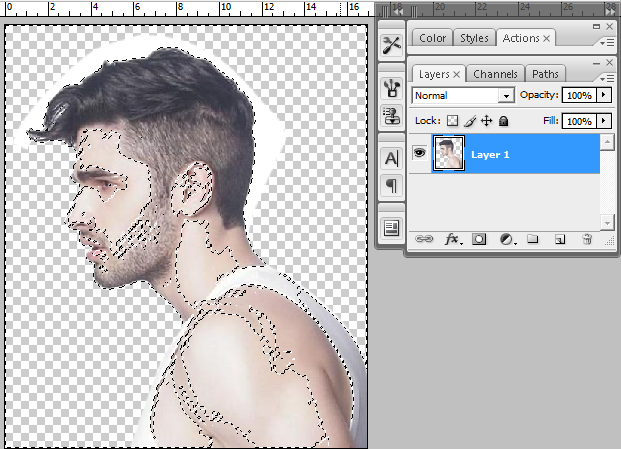Open the Opacity slider arrow
The image size is (621, 449).
click(604, 95)
